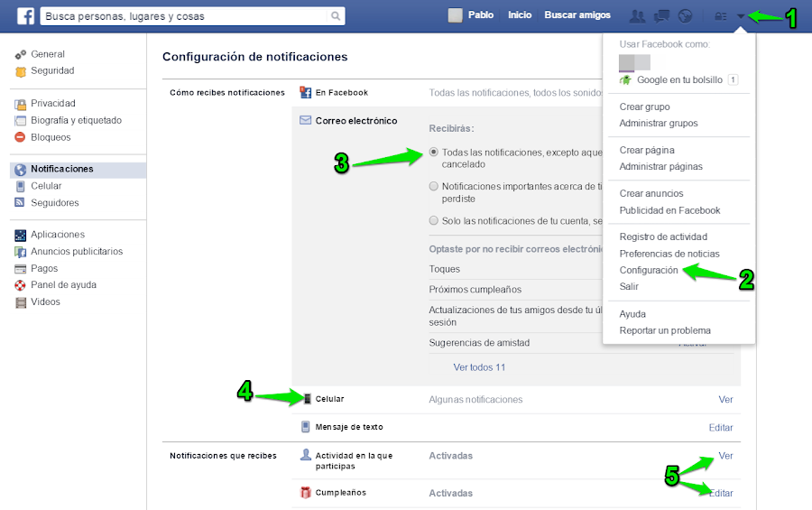Screen dimensions: 812x510
Task: Open friend requests icon in top bar
Action: click(x=637, y=16)
